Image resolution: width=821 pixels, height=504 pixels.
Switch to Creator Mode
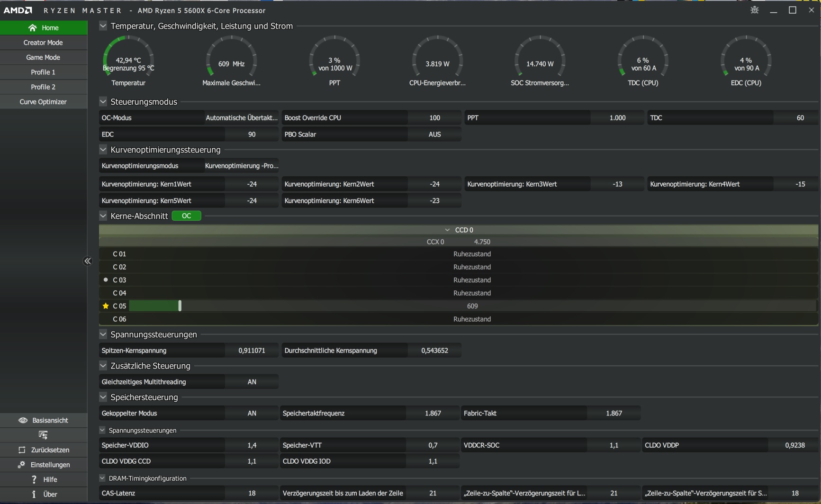[x=44, y=43]
